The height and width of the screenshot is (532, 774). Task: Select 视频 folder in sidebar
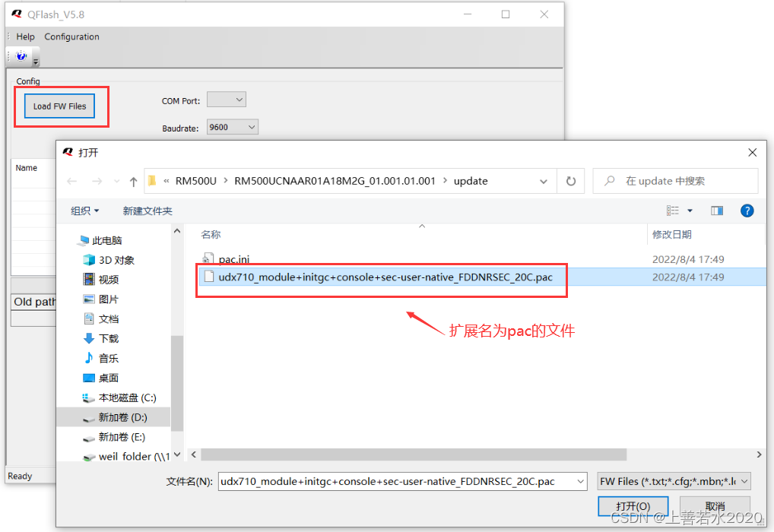click(101, 280)
